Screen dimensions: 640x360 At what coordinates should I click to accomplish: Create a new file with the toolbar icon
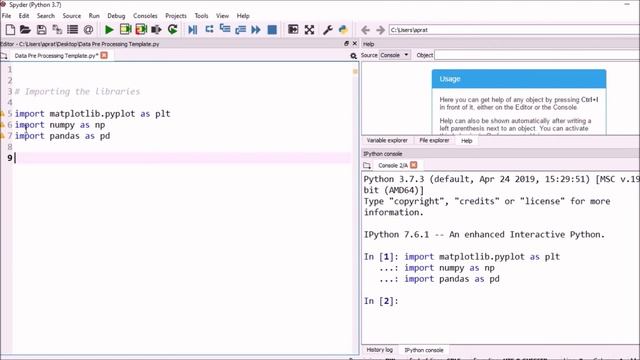pos(10,29)
